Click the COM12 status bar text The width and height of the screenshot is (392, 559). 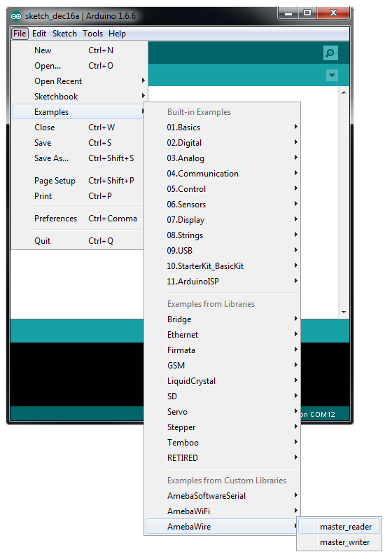[x=318, y=414]
